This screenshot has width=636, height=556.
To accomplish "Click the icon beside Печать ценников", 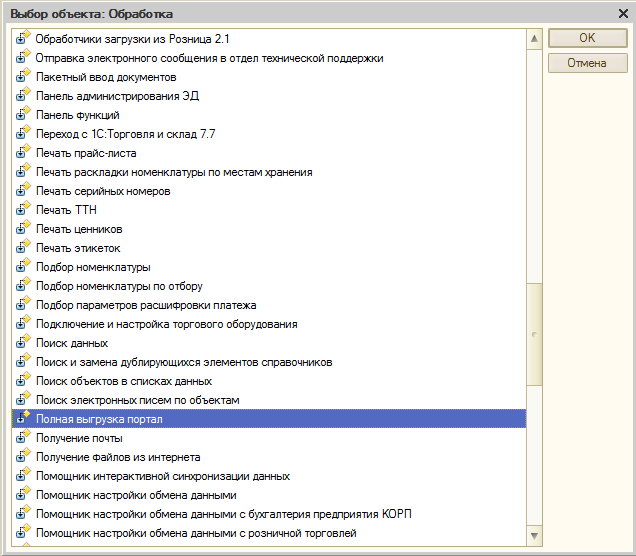I will pyautogui.click(x=24, y=229).
